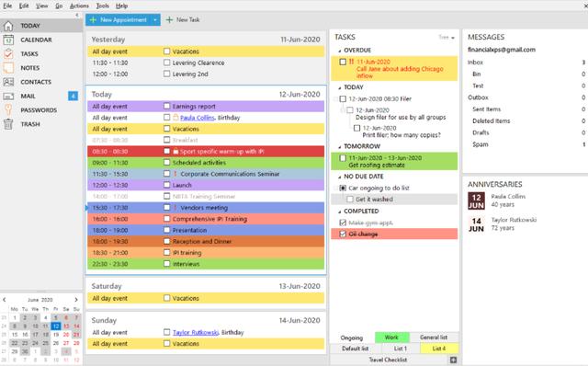Click the Mail envelope icon

(x=8, y=97)
